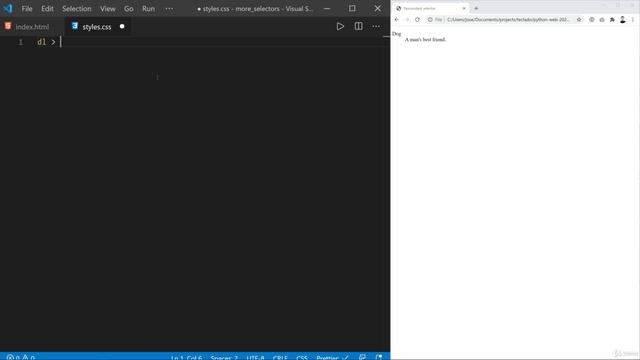Open the Selection menu

click(x=77, y=9)
